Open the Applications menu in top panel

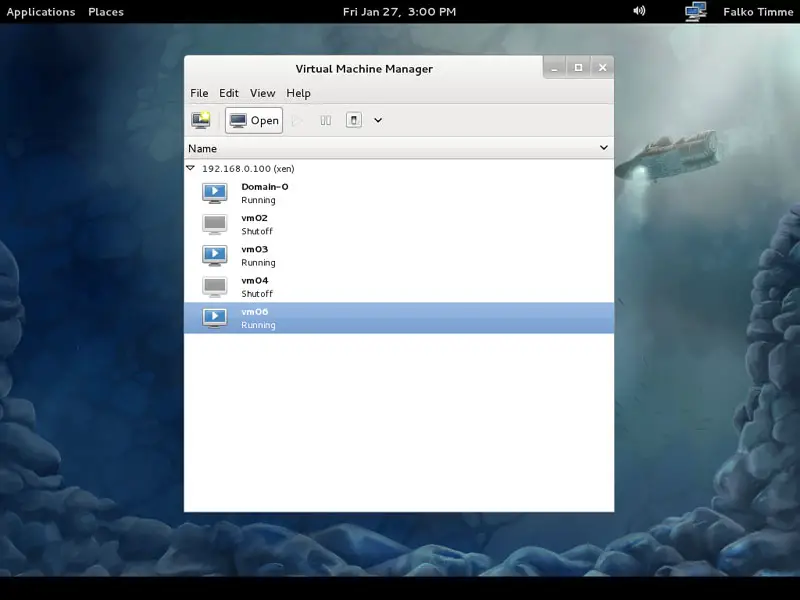[41, 12]
